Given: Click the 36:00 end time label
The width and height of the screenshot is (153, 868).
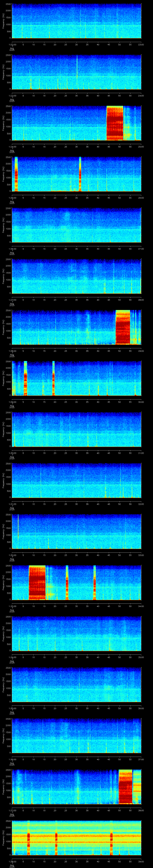Looking at the screenshot, I should coord(141,708).
